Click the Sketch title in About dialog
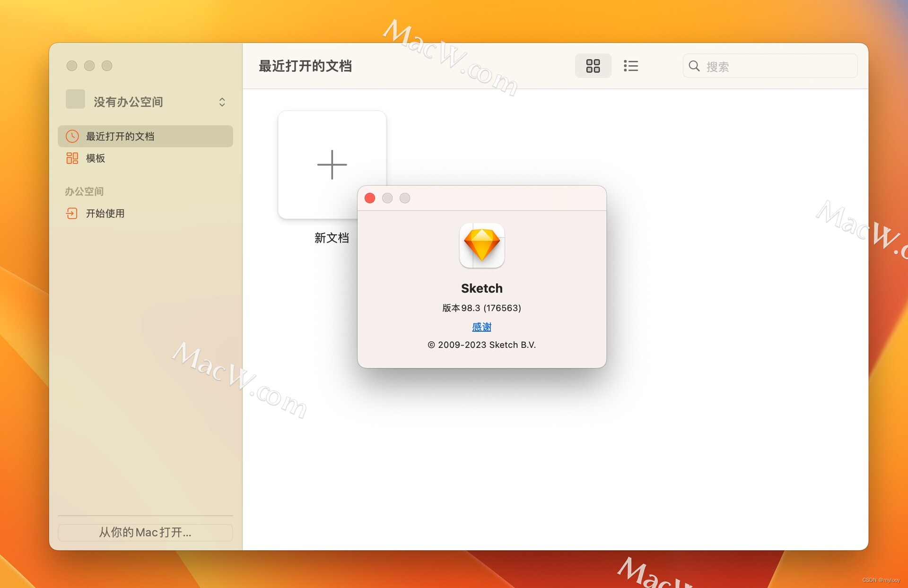 481,288
